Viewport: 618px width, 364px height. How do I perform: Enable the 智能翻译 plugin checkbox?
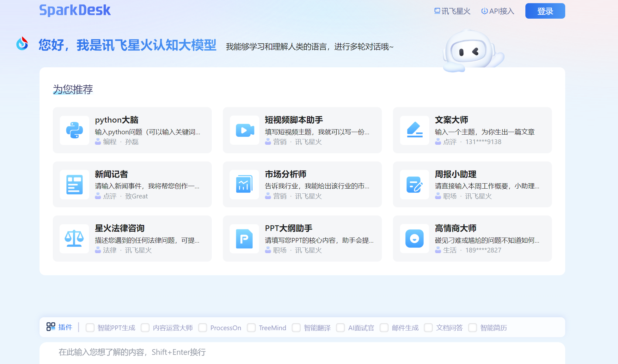296,328
